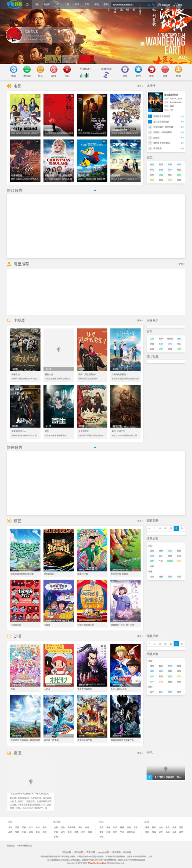Open the 最新 red flame icon
192x868 pixels.
(x=152, y=69)
